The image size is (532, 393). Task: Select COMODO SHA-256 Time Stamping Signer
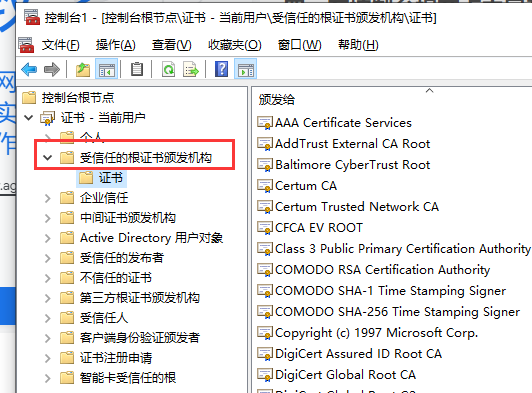click(x=397, y=312)
